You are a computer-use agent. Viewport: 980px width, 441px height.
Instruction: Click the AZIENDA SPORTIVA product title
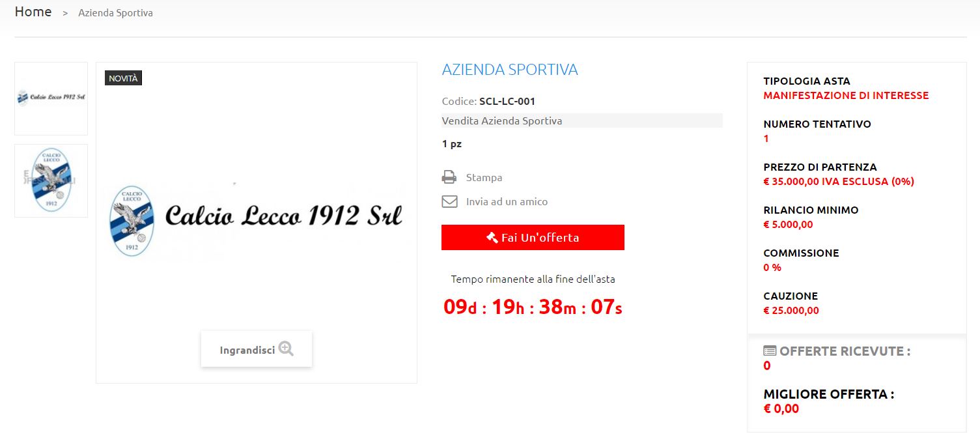510,70
